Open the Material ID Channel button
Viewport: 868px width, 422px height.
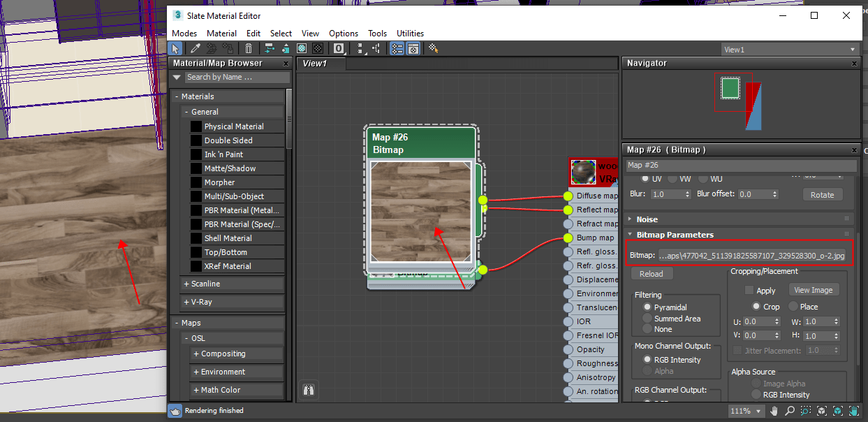point(339,48)
